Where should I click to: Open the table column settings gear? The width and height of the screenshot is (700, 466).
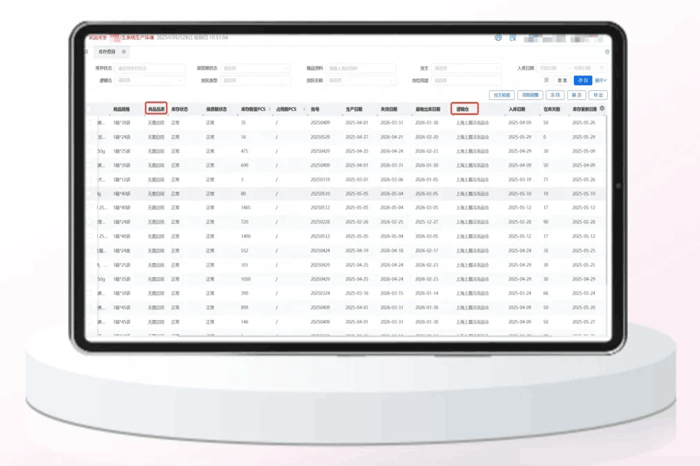[601, 108]
